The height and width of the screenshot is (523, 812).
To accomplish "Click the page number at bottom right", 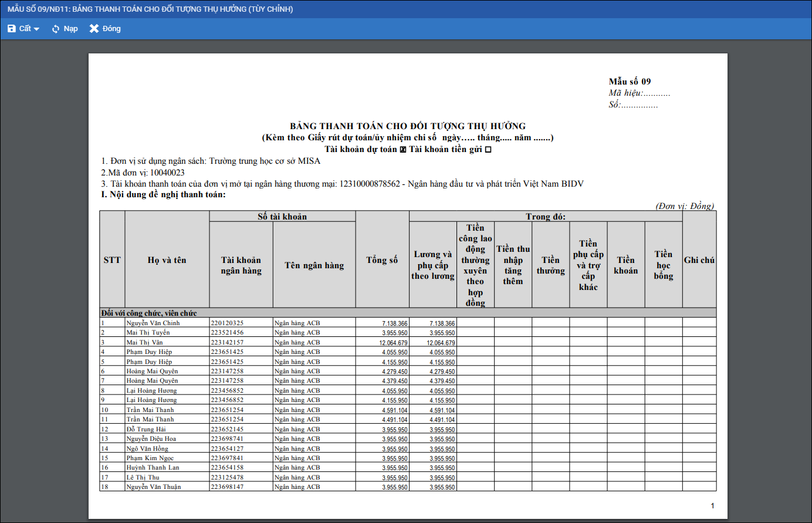I will click(x=712, y=506).
